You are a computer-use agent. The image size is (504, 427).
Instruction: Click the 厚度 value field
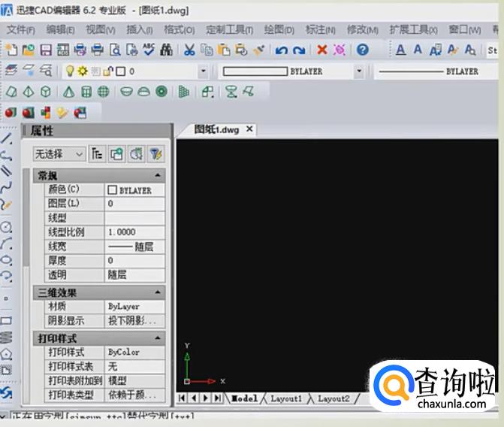pyautogui.click(x=134, y=260)
